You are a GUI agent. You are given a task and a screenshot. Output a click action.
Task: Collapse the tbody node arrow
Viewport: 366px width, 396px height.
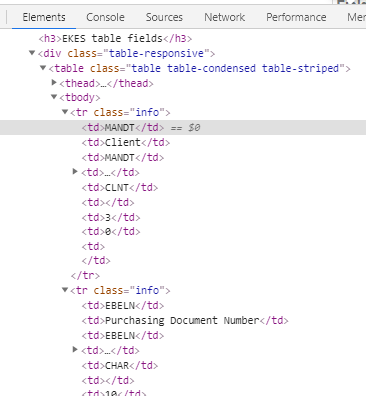(x=54, y=97)
